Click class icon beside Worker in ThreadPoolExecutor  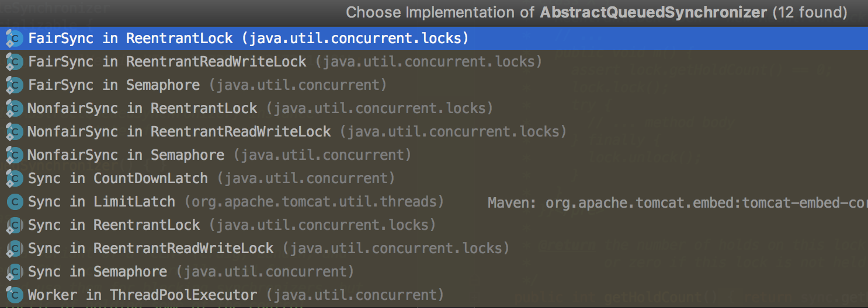coord(14,295)
